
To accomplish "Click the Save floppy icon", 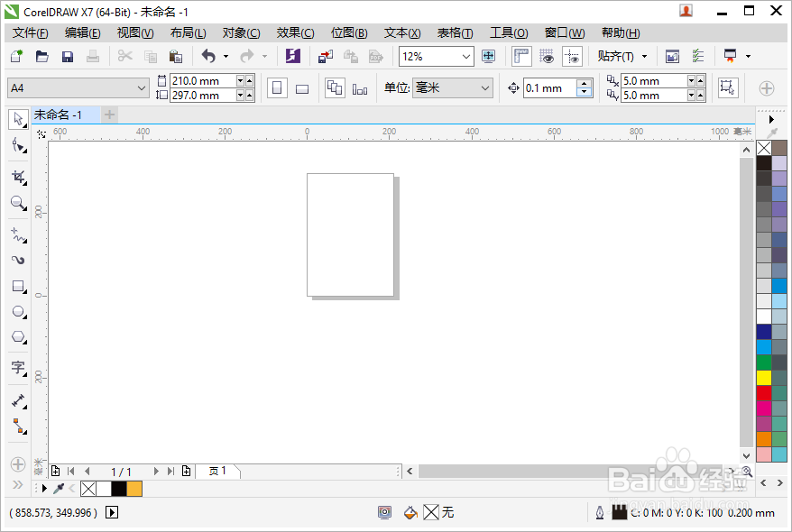I will click(x=67, y=56).
